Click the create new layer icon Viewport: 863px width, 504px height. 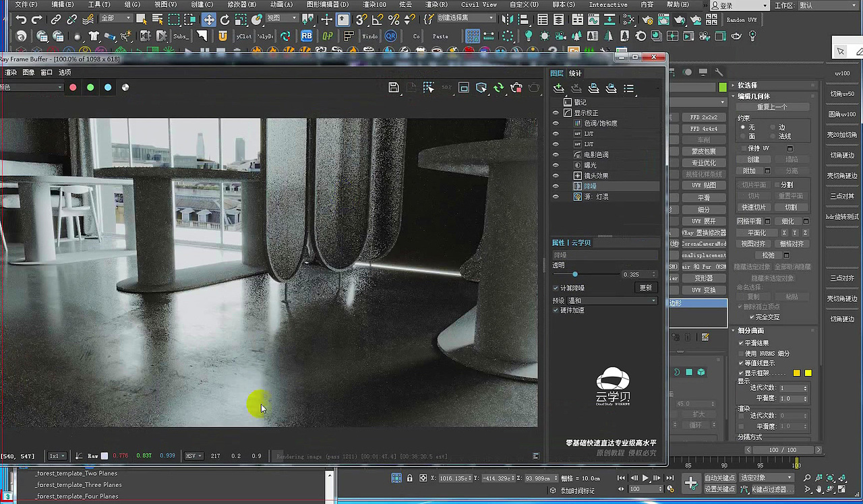(558, 88)
